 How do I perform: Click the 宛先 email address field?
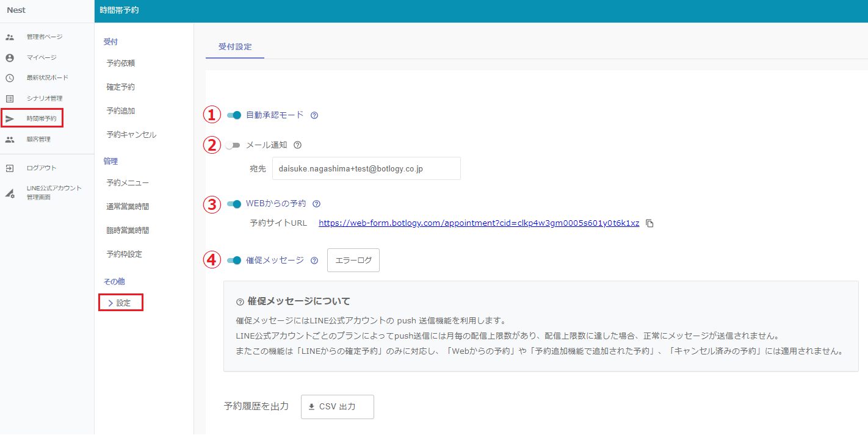pyautogui.click(x=366, y=169)
